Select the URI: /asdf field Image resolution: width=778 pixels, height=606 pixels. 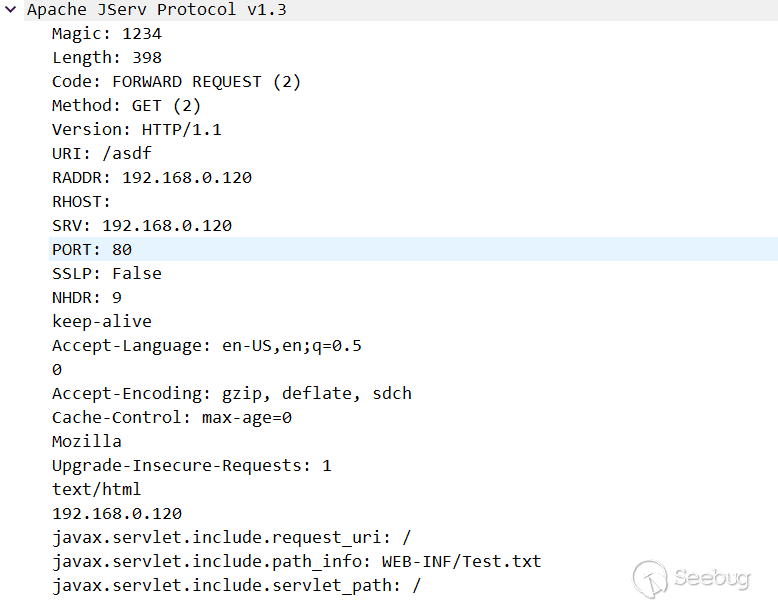click(x=102, y=154)
